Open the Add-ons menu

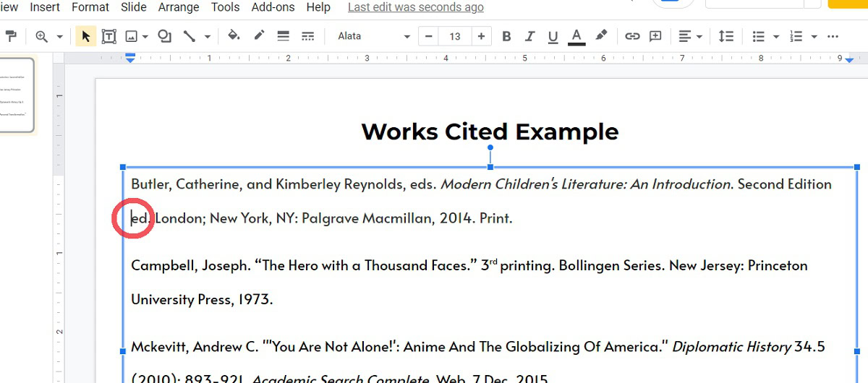pos(273,7)
